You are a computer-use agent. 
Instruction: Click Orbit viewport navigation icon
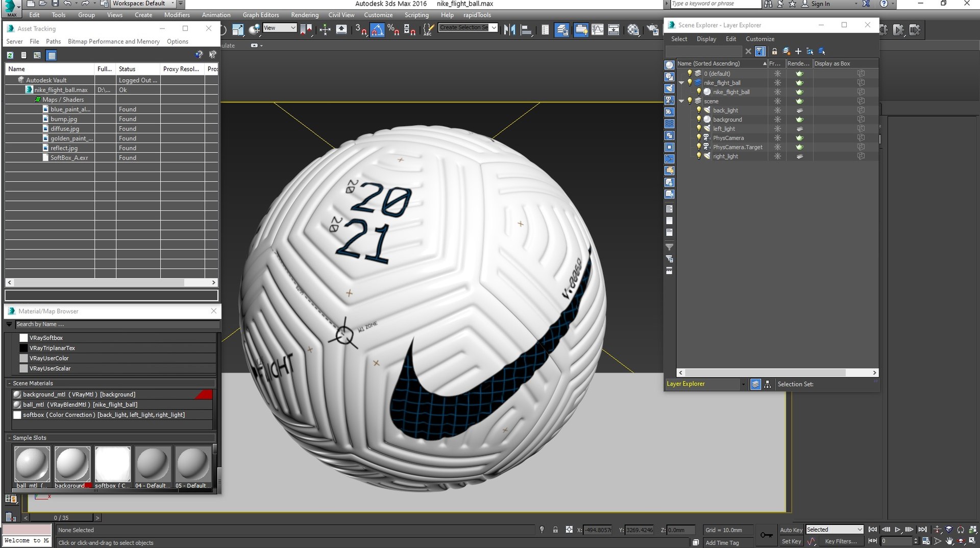961,541
